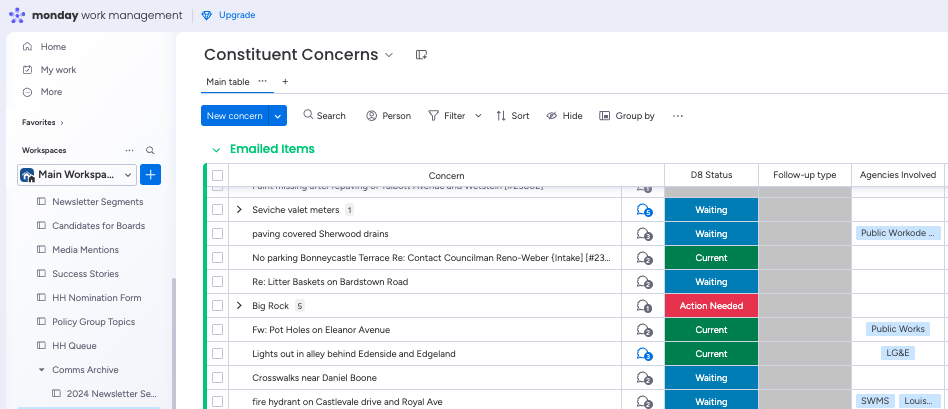Viewport: 948px width, 409px height.
Task: Open updates for No parking Bonneycastle Terrace
Action: coord(644,258)
